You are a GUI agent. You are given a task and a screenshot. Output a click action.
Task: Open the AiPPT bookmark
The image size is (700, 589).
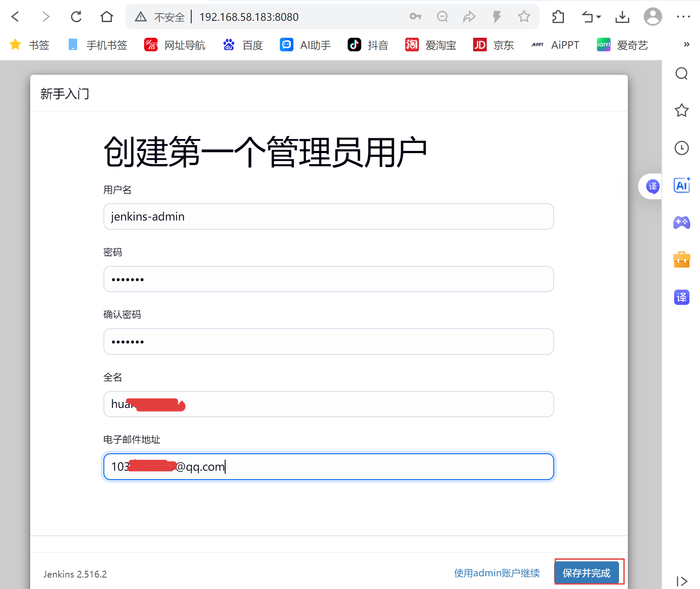555,45
